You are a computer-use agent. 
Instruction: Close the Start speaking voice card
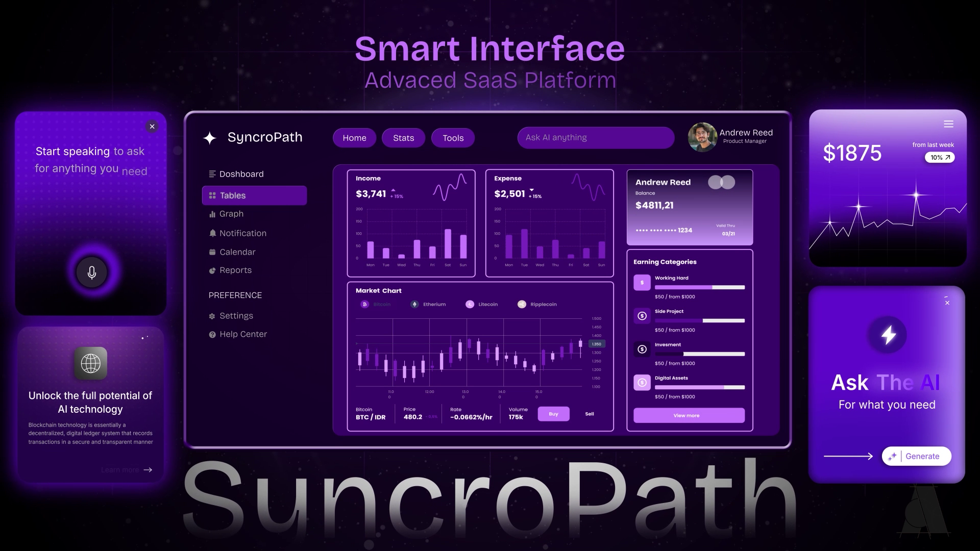point(152,127)
